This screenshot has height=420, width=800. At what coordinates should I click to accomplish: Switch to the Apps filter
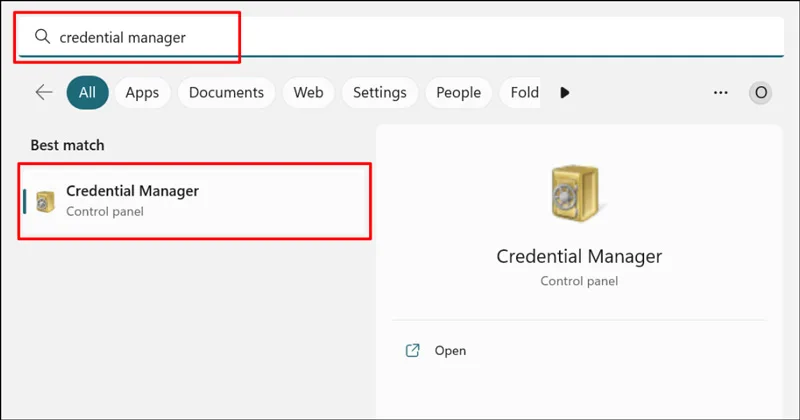click(x=142, y=92)
